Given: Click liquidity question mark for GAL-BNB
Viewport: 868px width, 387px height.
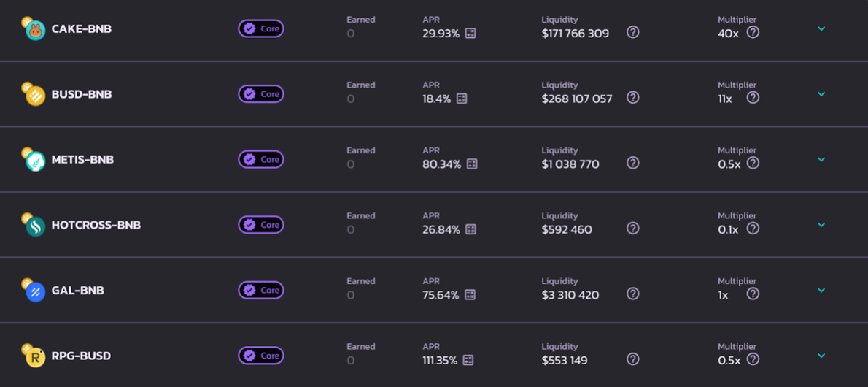Looking at the screenshot, I should 633,294.
